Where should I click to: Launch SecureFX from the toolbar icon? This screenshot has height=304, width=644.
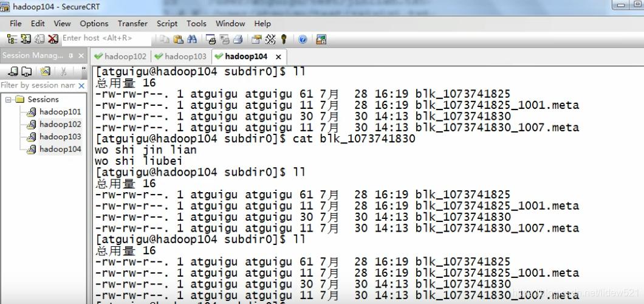321,40
